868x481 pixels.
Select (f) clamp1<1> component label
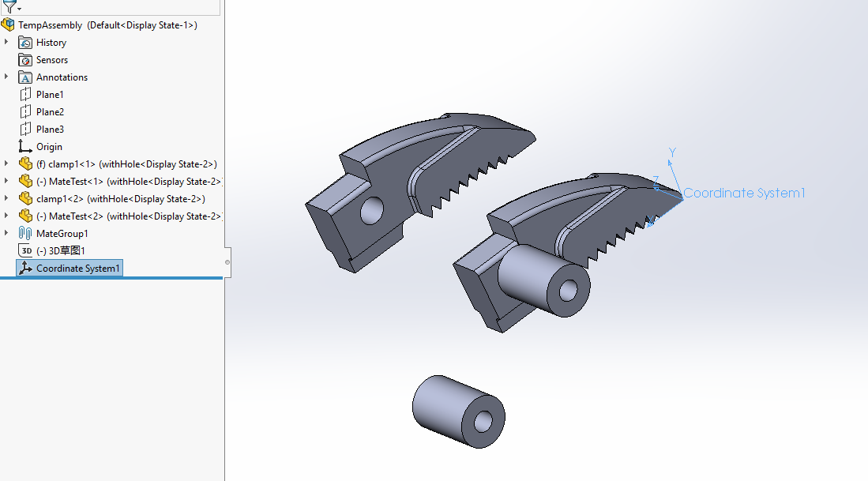pos(127,164)
